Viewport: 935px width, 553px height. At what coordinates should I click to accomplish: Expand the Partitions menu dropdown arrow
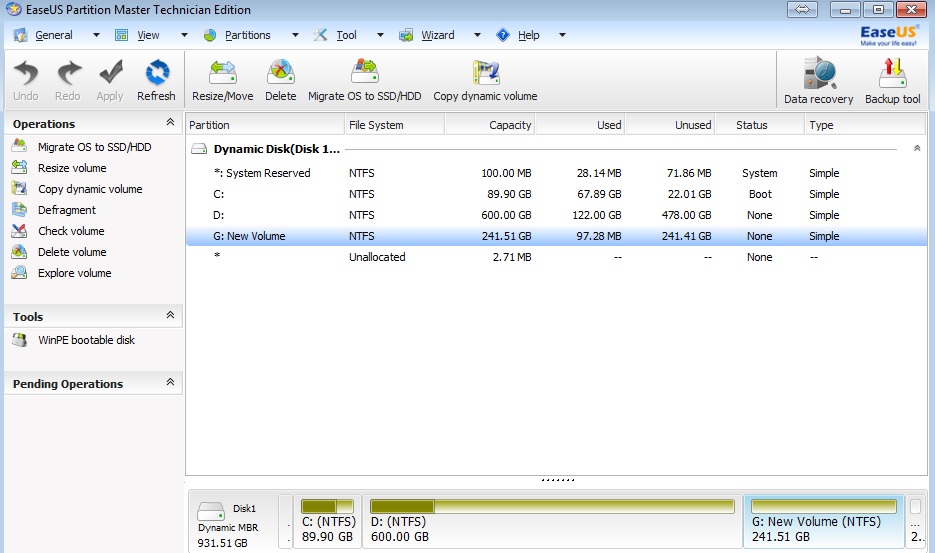pos(295,35)
